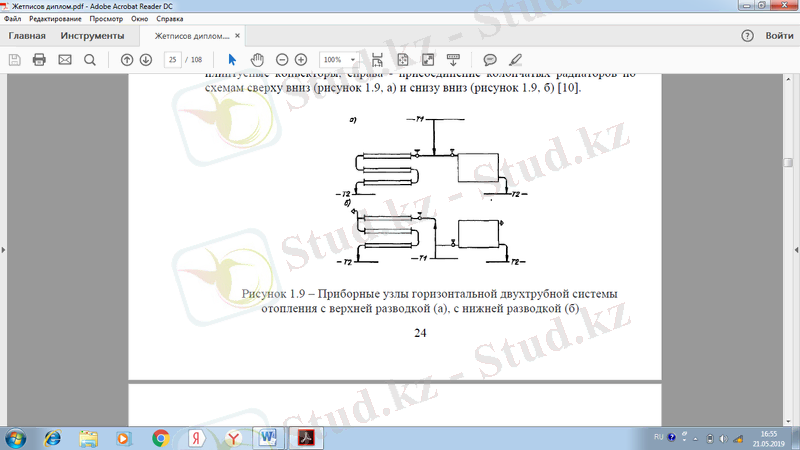The width and height of the screenshot is (800, 450).
Task: Select the Жетписов диплом document tab
Action: click(192, 36)
